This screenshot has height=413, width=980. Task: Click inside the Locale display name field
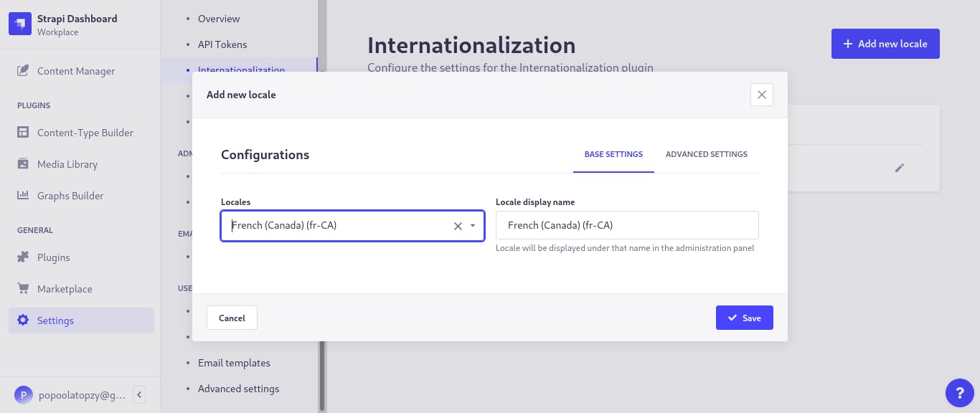[627, 225]
